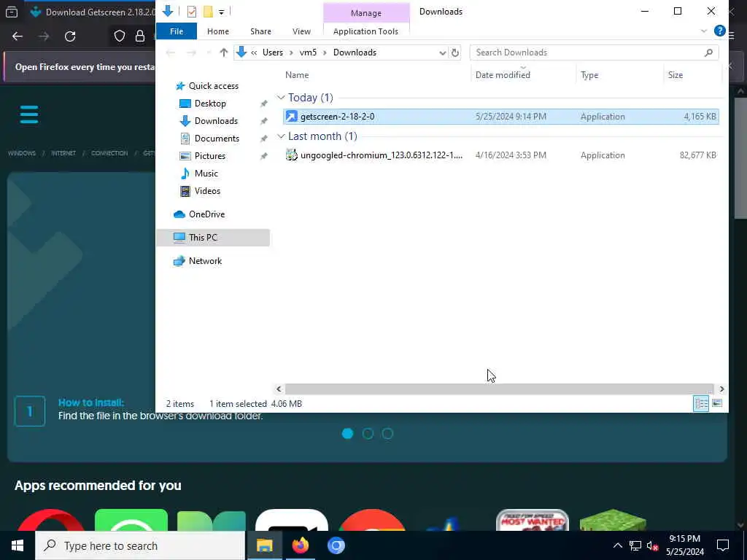The image size is (747, 560).
Task: Switch to Large icons view layout
Action: pyautogui.click(x=716, y=404)
